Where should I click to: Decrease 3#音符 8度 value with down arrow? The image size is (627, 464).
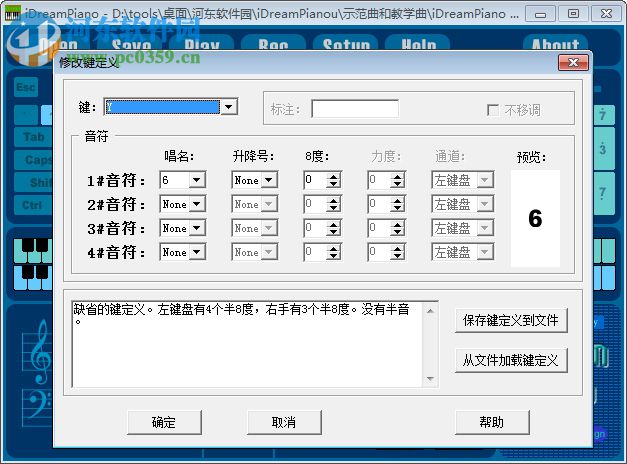(x=333, y=232)
